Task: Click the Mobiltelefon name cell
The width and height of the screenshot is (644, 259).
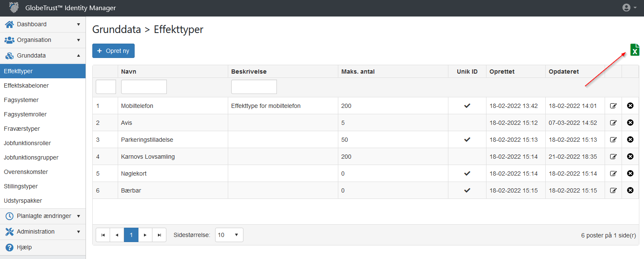Action: pos(173,106)
